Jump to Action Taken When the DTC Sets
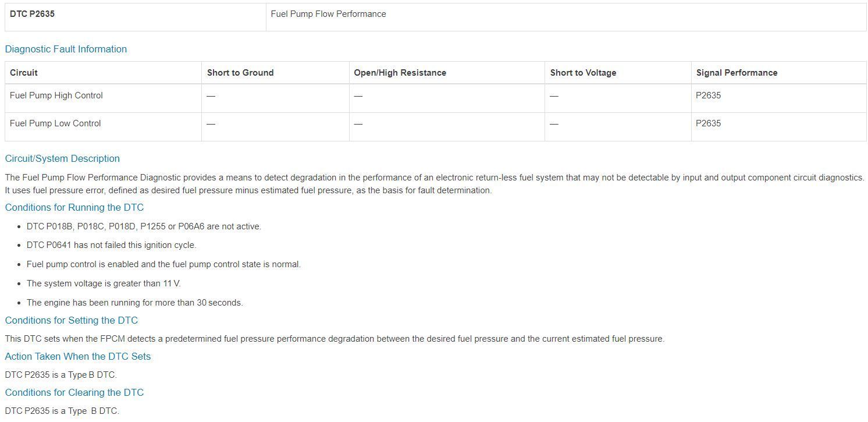868x422 pixels. [77, 357]
